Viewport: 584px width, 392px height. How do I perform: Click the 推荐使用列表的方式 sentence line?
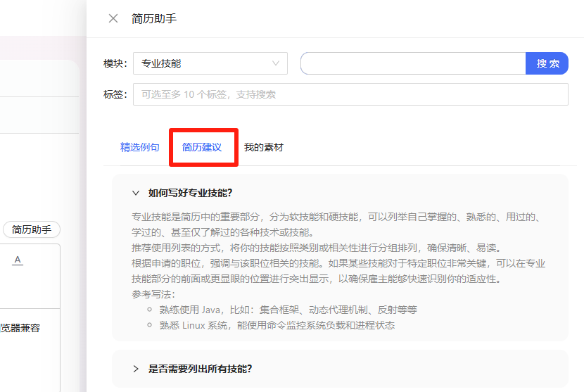click(x=318, y=248)
